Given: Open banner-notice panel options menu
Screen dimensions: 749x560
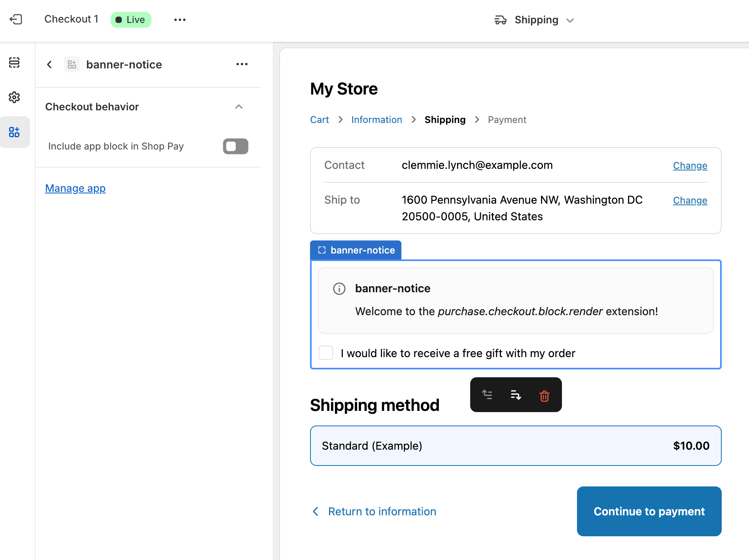Looking at the screenshot, I should click(x=242, y=64).
